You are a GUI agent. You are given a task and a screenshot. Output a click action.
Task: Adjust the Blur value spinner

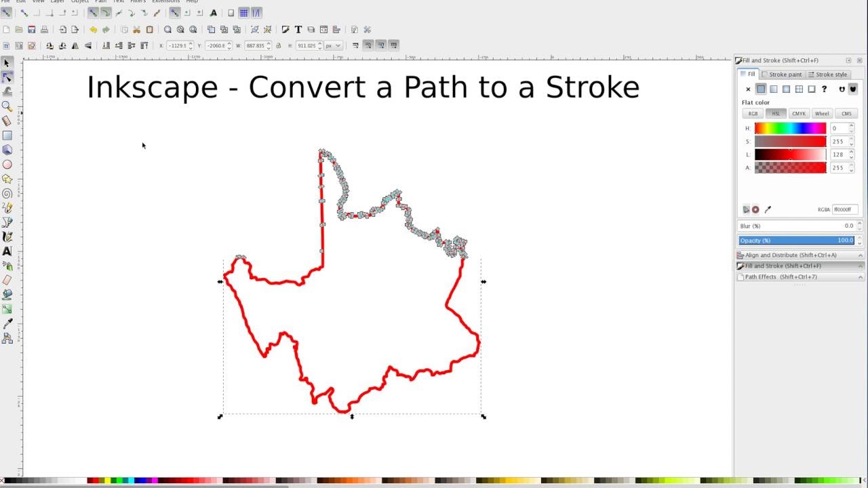click(x=859, y=226)
